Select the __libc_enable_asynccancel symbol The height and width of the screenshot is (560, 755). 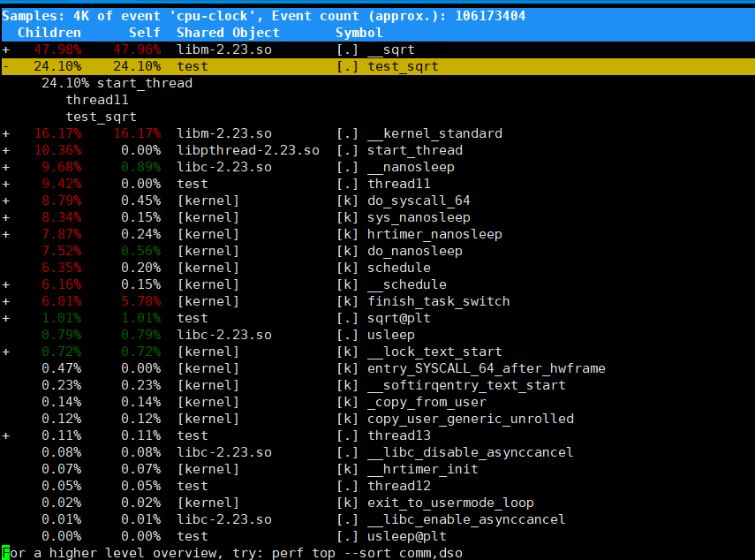coord(466,519)
